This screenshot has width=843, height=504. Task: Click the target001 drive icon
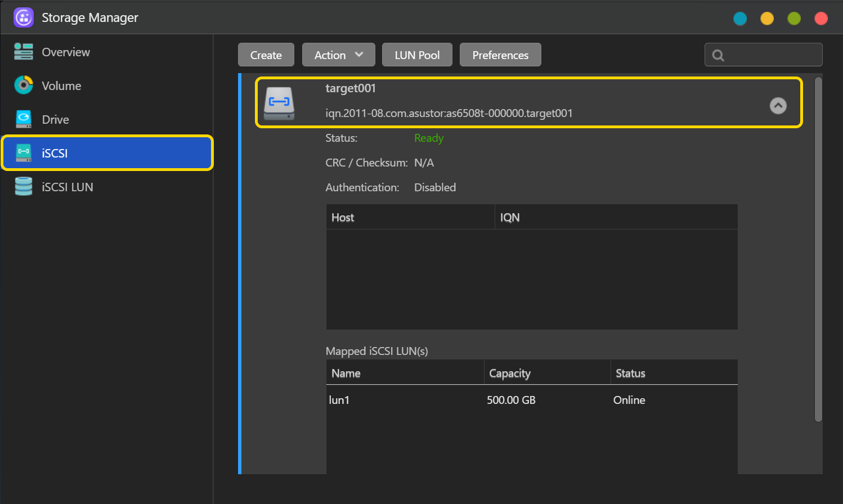(x=279, y=103)
